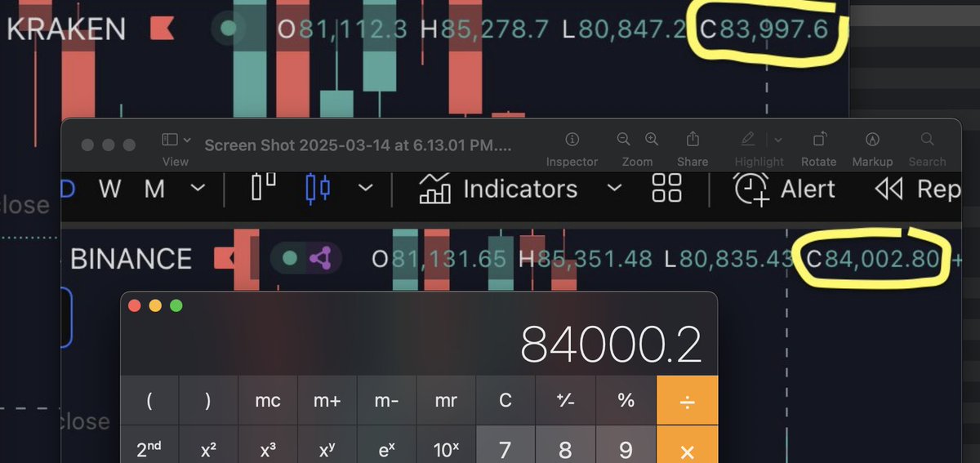980x463 pixels.
Task: Click the Kraken red flag icon
Action: pos(162,29)
